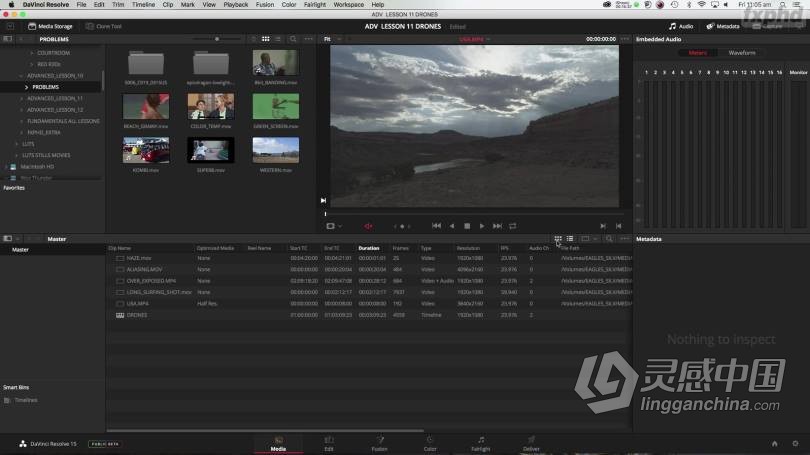This screenshot has width=810, height=455.
Task: Click the Loop playback icon
Action: [512, 226]
